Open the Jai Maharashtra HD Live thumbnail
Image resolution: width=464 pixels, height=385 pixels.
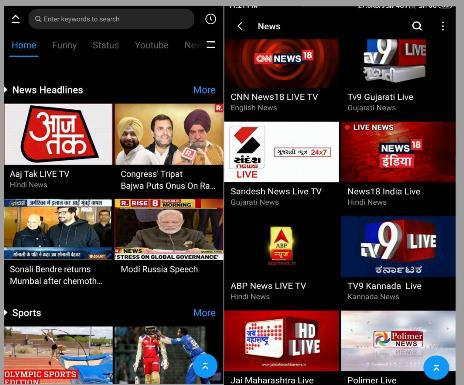pyautogui.click(x=282, y=341)
